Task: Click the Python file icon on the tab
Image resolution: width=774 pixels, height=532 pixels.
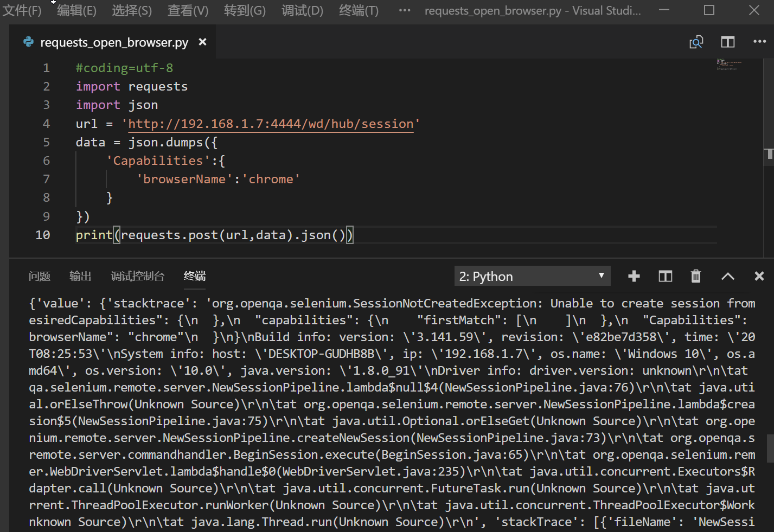Action: point(28,42)
